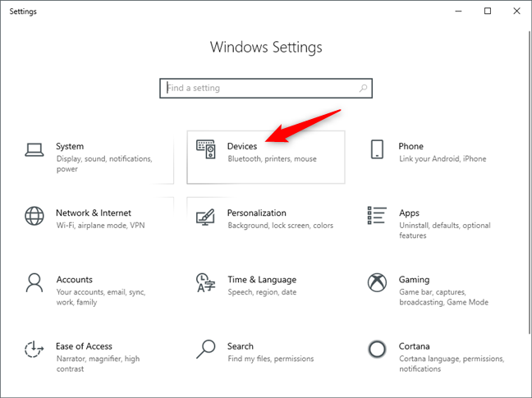The width and height of the screenshot is (532, 398).
Task: Focus the Find a setting field
Action: click(266, 88)
